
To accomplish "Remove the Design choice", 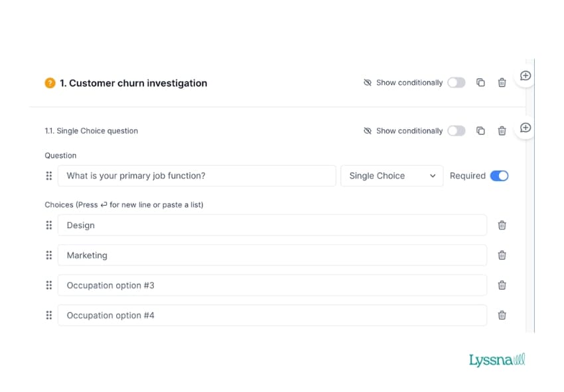I will point(502,225).
